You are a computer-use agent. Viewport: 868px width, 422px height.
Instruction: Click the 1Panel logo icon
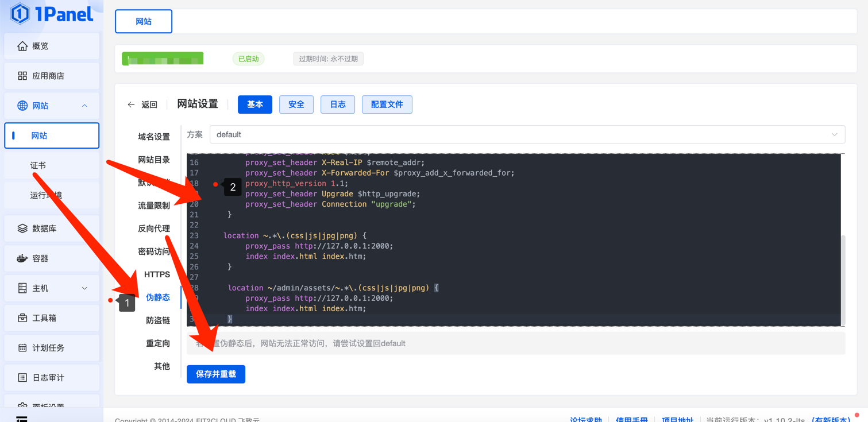click(20, 14)
